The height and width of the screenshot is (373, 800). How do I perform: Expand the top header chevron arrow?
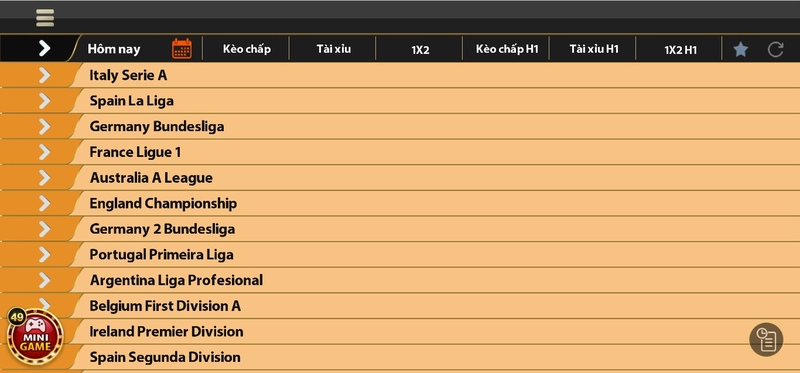tap(44, 48)
